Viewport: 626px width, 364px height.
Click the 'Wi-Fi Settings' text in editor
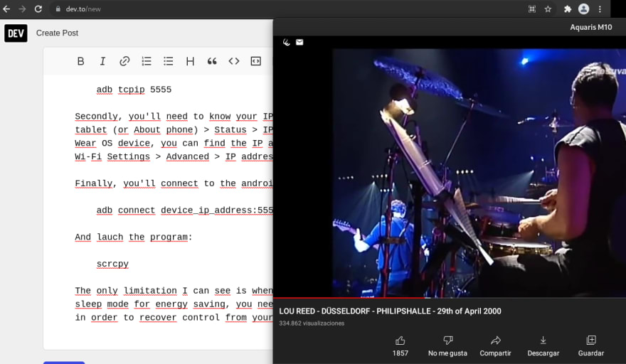click(112, 157)
